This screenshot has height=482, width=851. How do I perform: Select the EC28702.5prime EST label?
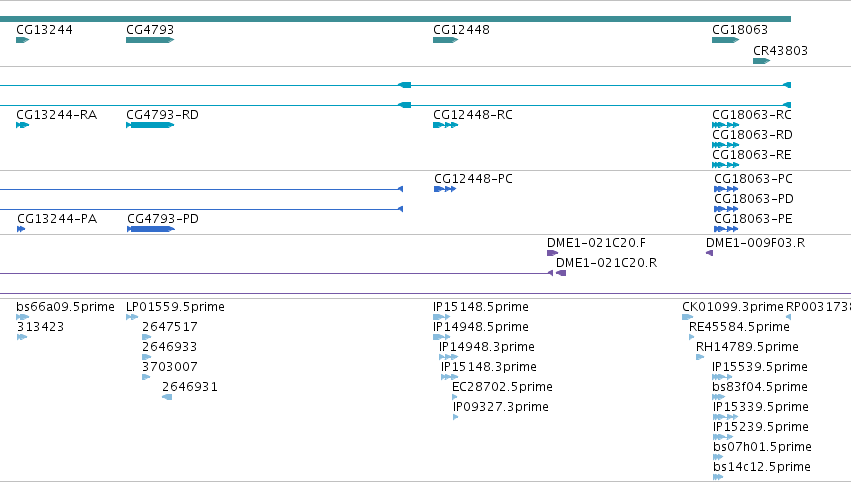pos(503,386)
